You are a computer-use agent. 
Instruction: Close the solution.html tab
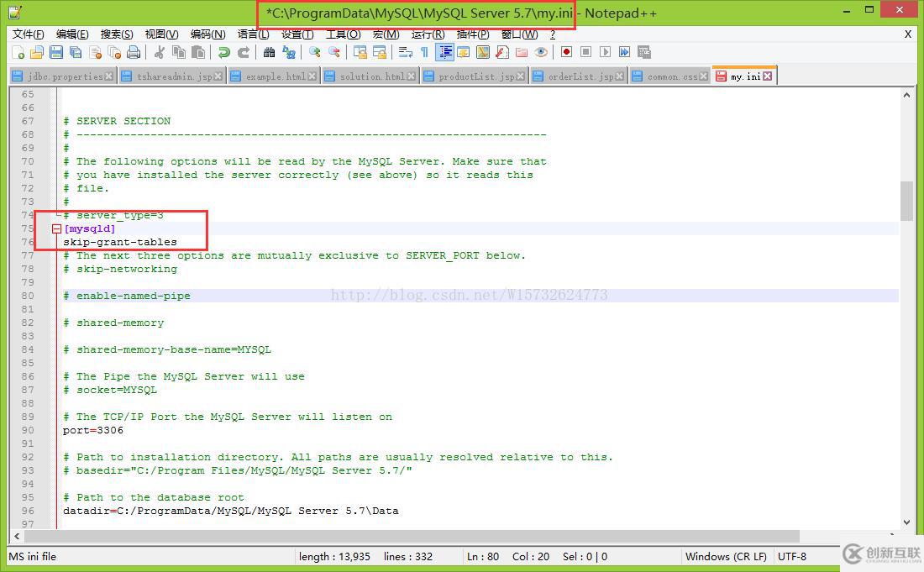[411, 76]
